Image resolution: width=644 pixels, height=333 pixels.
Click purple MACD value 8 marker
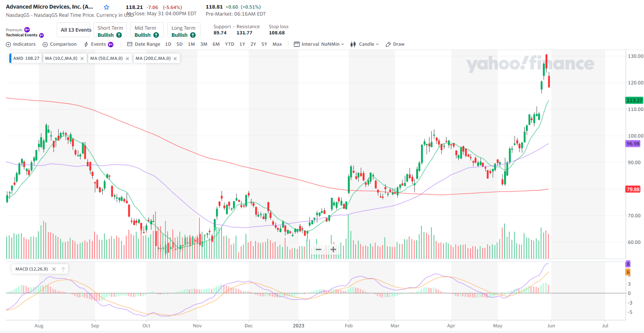click(628, 264)
